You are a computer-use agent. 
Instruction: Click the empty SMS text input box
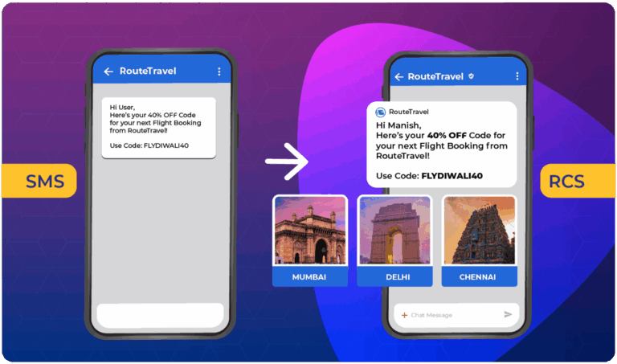point(159,315)
